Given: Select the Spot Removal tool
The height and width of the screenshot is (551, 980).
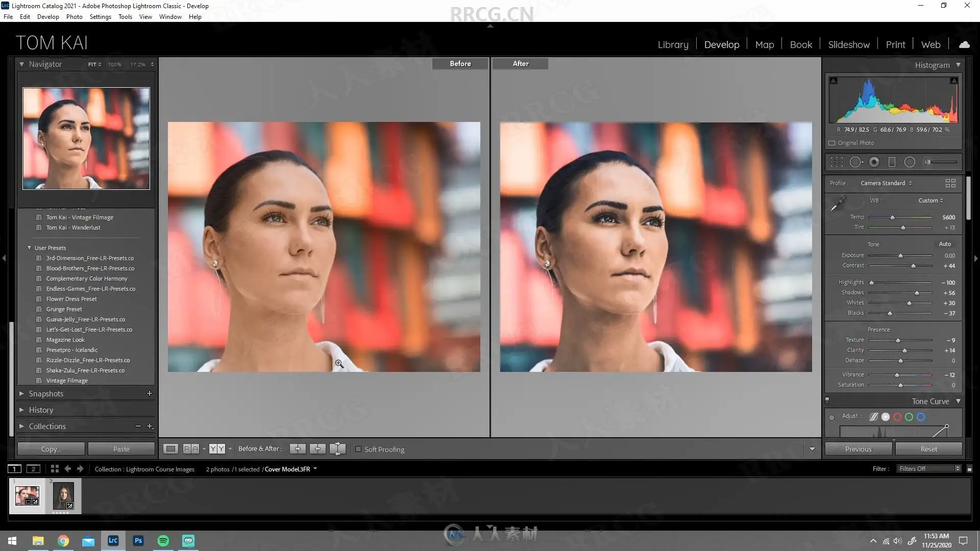Looking at the screenshot, I should click(856, 162).
